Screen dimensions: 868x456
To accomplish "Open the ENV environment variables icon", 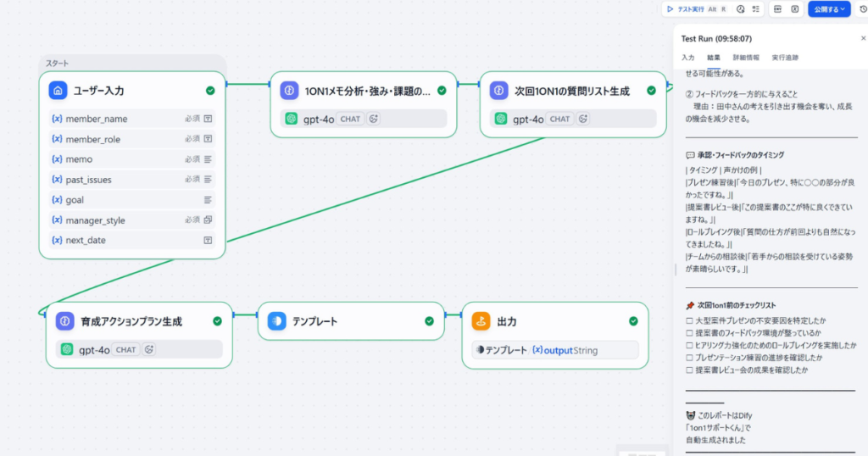I will click(777, 8).
